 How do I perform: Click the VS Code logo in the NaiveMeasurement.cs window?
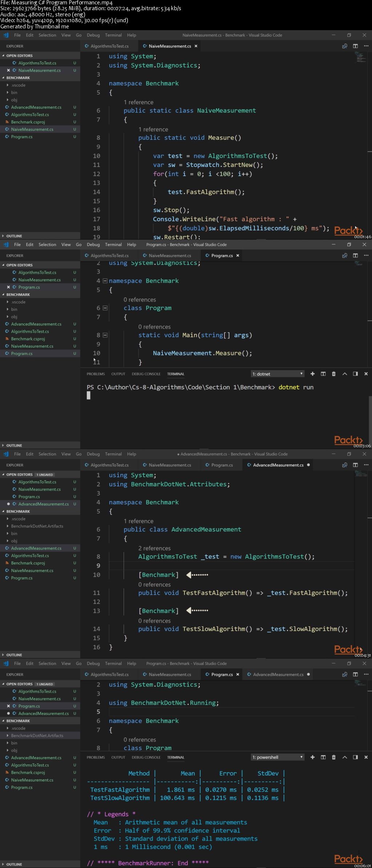pos(6,35)
